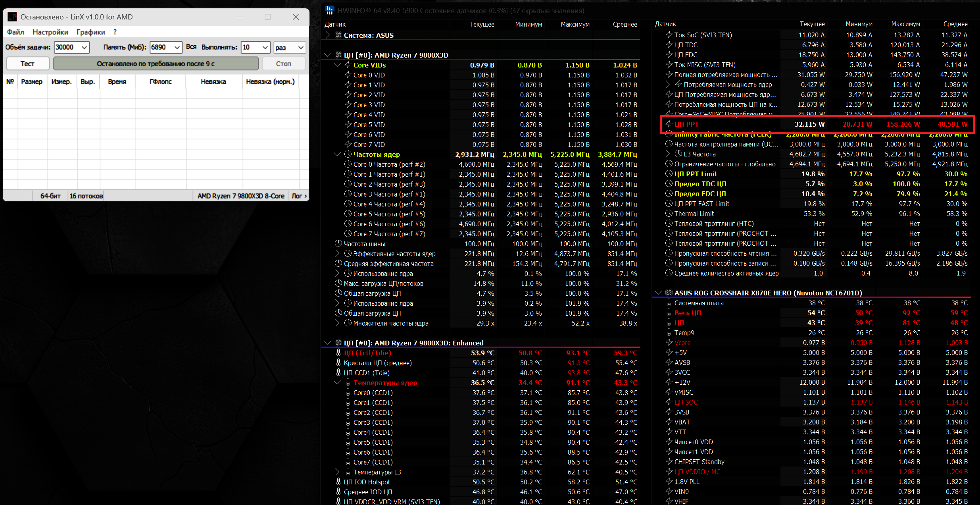The height and width of the screenshot is (505, 980).
Task: Click thermometer icon next to ЦП (Tctl/Tdie)
Action: [338, 353]
